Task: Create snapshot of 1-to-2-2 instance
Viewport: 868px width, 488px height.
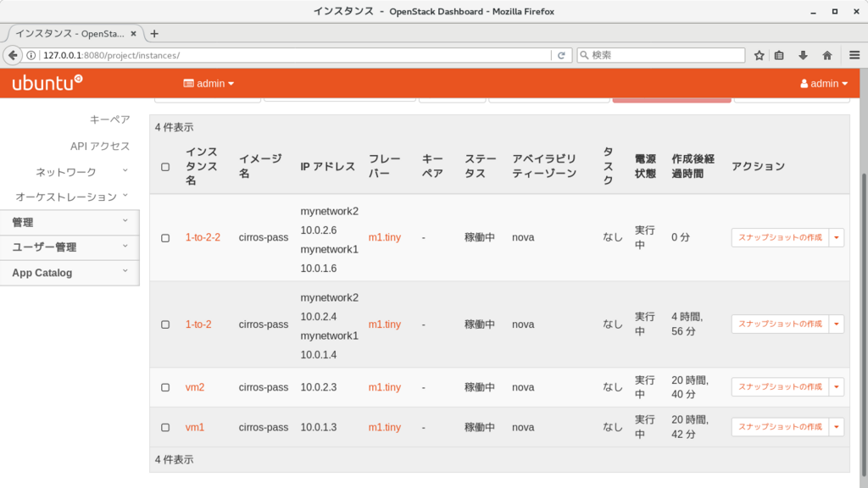Action: tap(780, 237)
